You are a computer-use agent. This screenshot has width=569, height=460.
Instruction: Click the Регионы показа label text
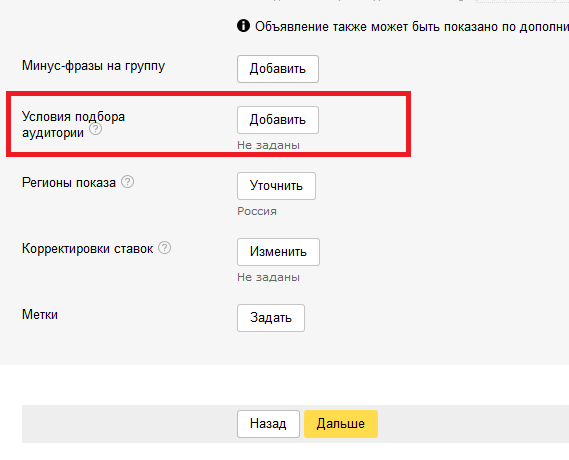click(x=69, y=182)
